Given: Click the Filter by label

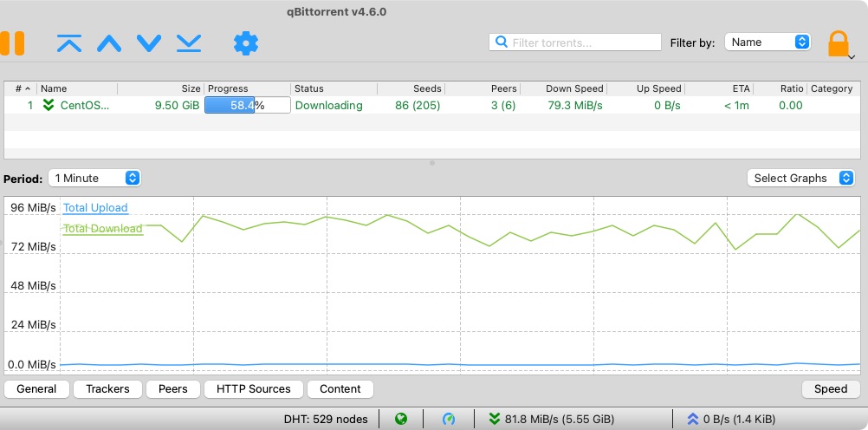Looking at the screenshot, I should point(692,42).
